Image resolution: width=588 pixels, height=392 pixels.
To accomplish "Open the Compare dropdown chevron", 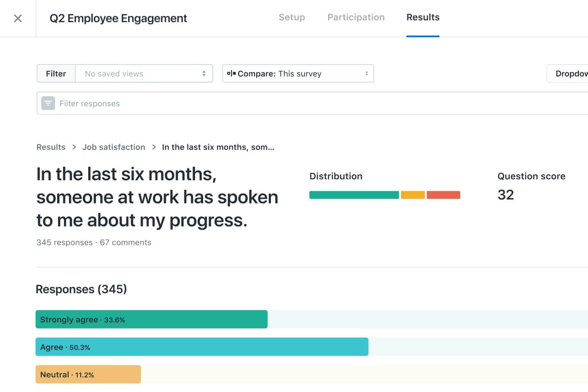I will point(366,73).
